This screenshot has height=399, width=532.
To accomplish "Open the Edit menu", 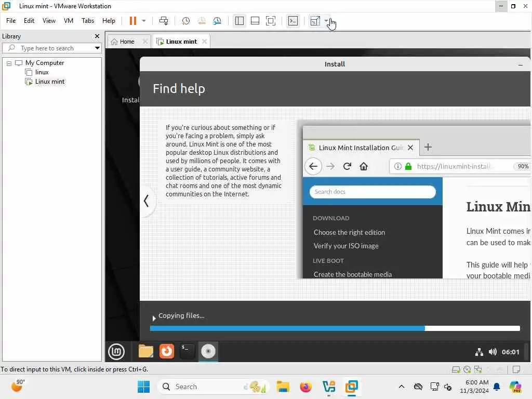I will (29, 21).
